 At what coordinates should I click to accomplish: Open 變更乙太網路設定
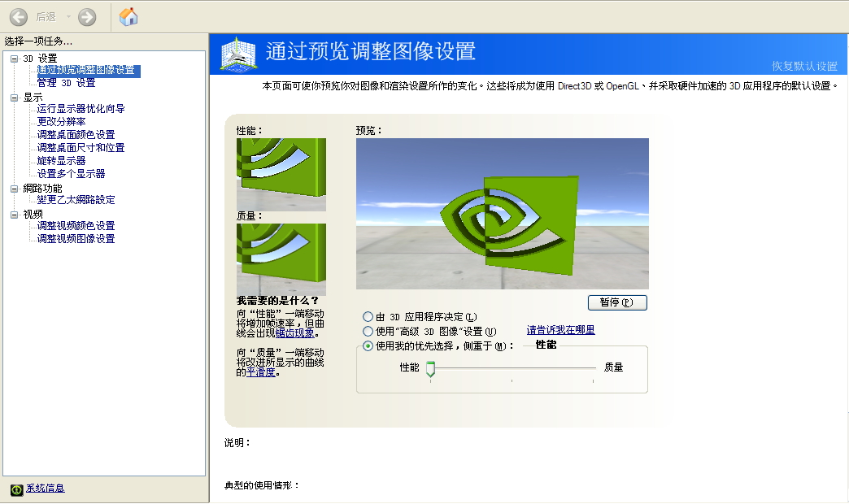click(76, 200)
